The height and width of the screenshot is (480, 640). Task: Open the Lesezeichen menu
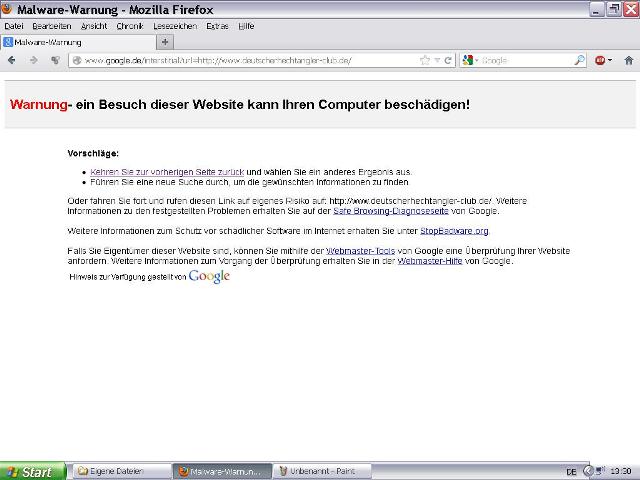pyautogui.click(x=175, y=26)
